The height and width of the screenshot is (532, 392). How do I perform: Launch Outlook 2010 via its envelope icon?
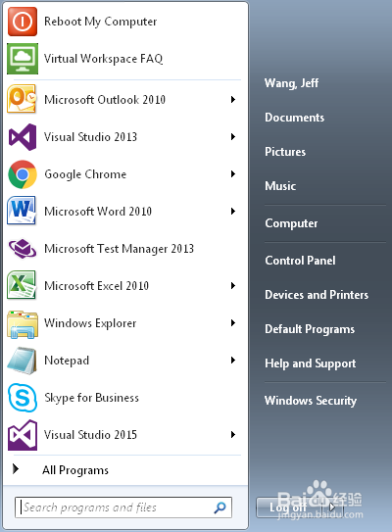[22, 99]
